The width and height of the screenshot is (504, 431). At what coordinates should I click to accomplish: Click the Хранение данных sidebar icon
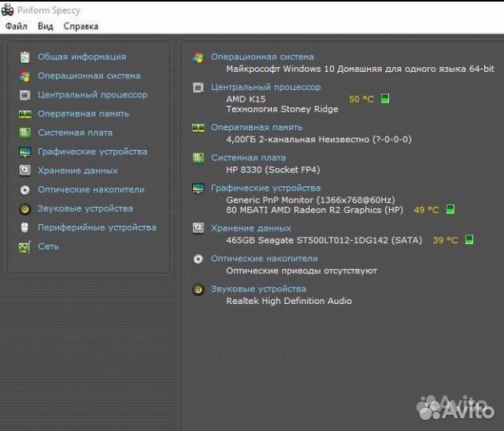25,171
